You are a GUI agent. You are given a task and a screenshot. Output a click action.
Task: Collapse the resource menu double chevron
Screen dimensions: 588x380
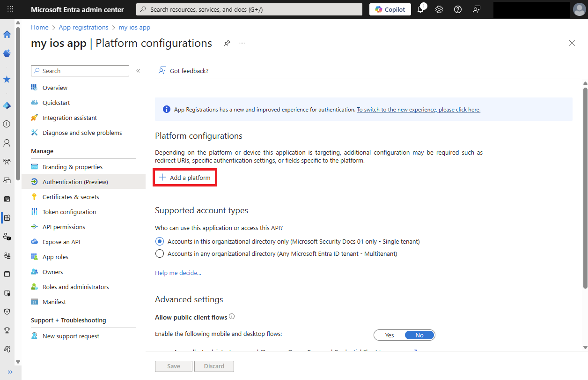click(138, 71)
